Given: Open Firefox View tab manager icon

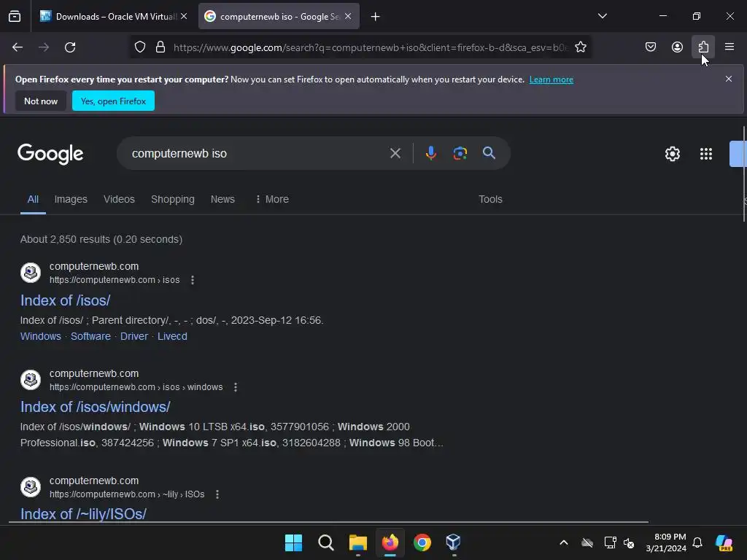Looking at the screenshot, I should pos(15,17).
